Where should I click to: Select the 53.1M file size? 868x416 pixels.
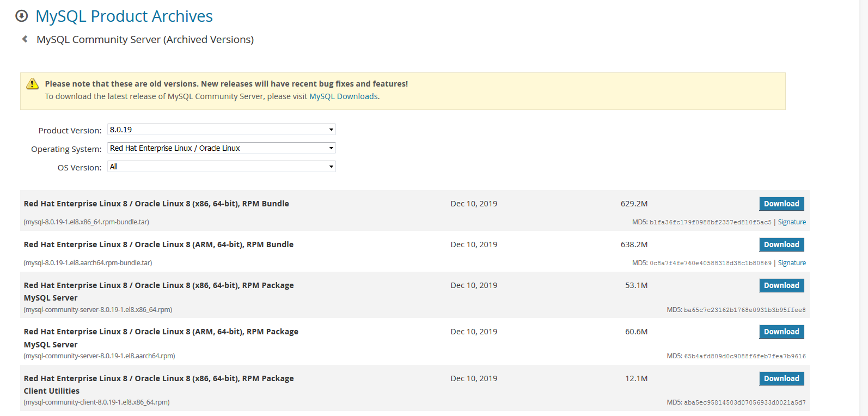tap(636, 285)
